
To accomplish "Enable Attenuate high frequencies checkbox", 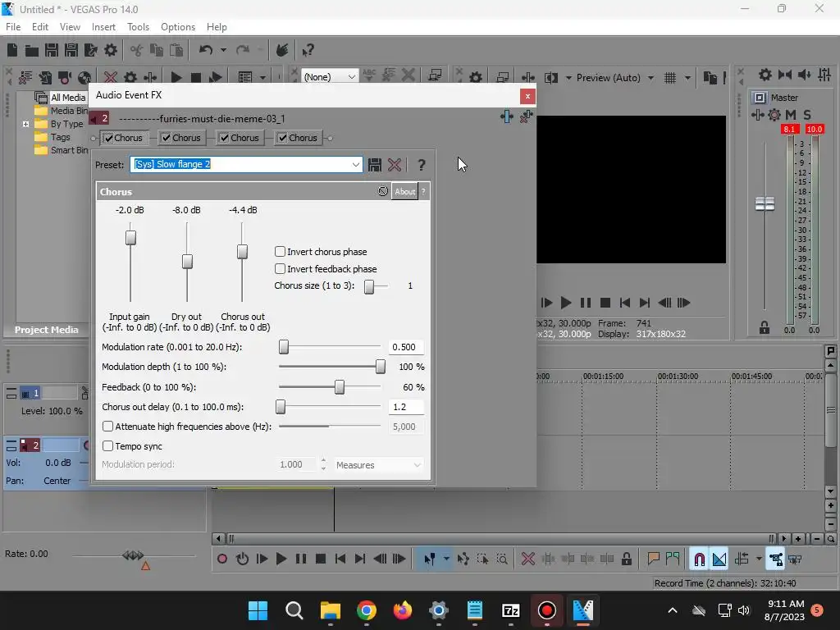I will point(107,426).
